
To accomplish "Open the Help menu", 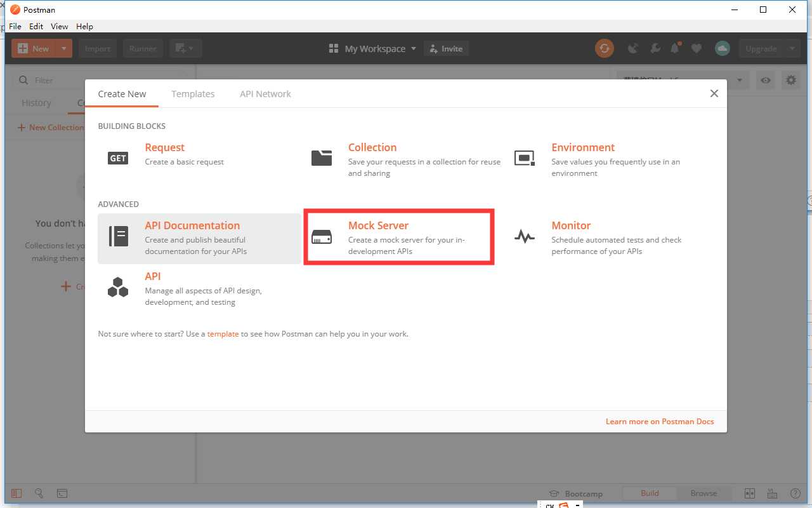I will coord(84,26).
